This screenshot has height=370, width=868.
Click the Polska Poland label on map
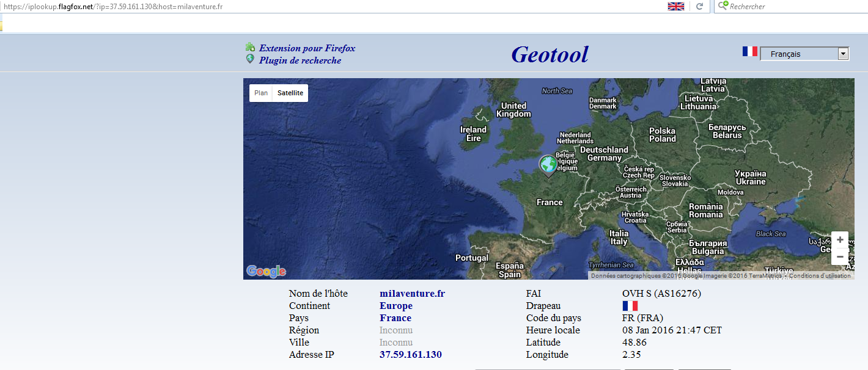coord(663,135)
